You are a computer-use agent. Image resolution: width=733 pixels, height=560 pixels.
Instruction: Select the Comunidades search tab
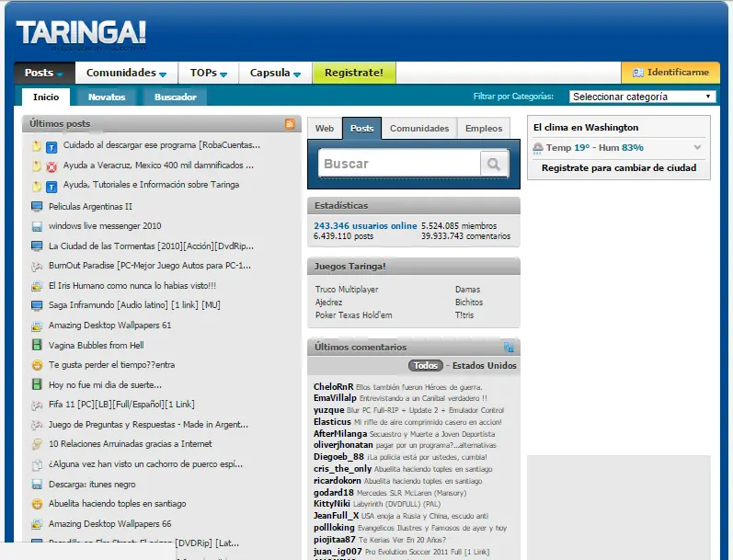pos(419,128)
